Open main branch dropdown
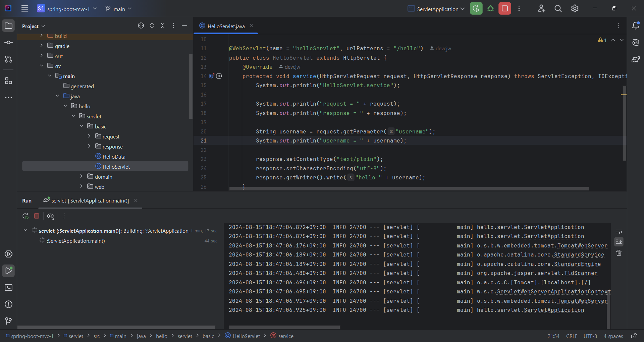This screenshot has height=342, width=644. point(118,9)
